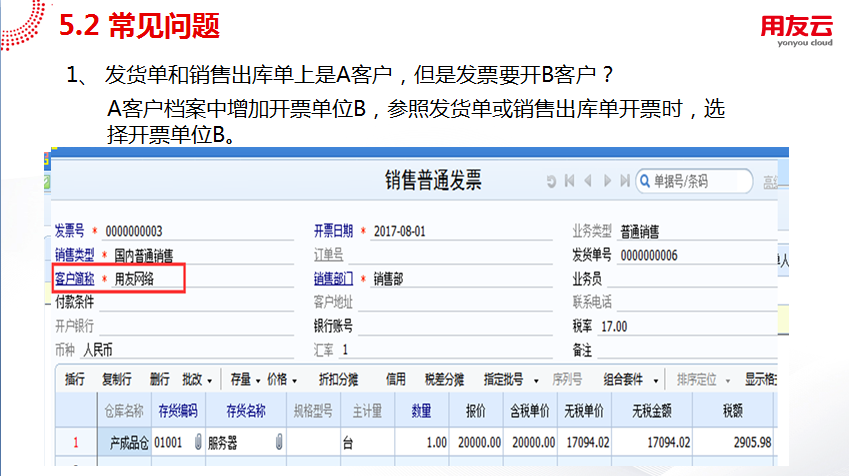Go to the next invoice record
849x476 pixels.
click(606, 181)
